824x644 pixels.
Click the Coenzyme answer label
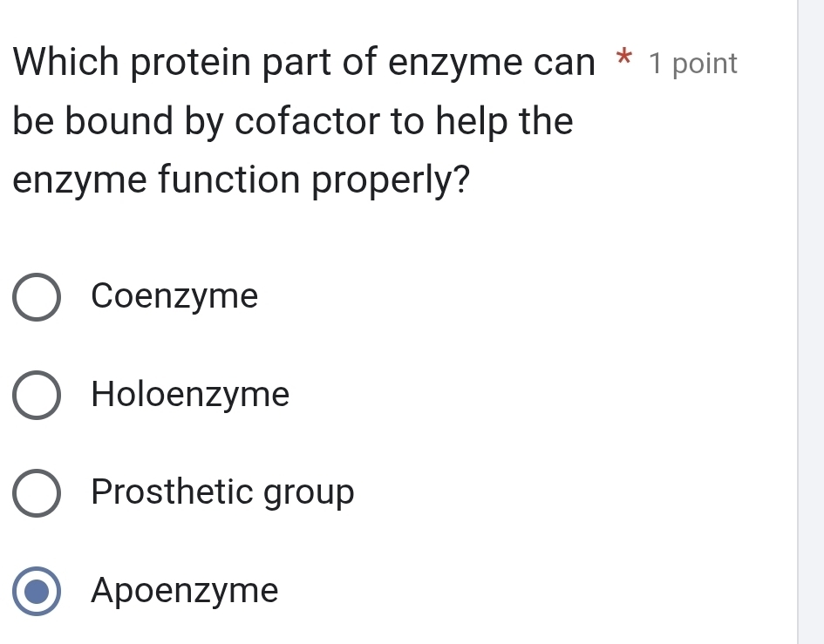point(174,297)
